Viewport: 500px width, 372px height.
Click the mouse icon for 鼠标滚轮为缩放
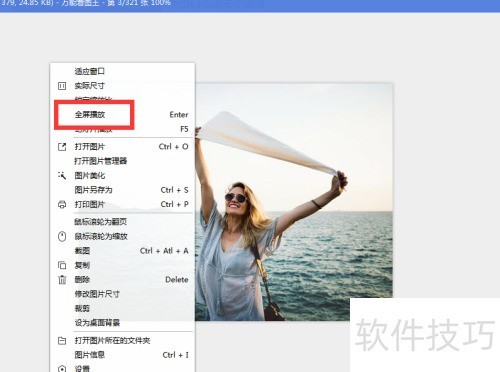click(62, 236)
